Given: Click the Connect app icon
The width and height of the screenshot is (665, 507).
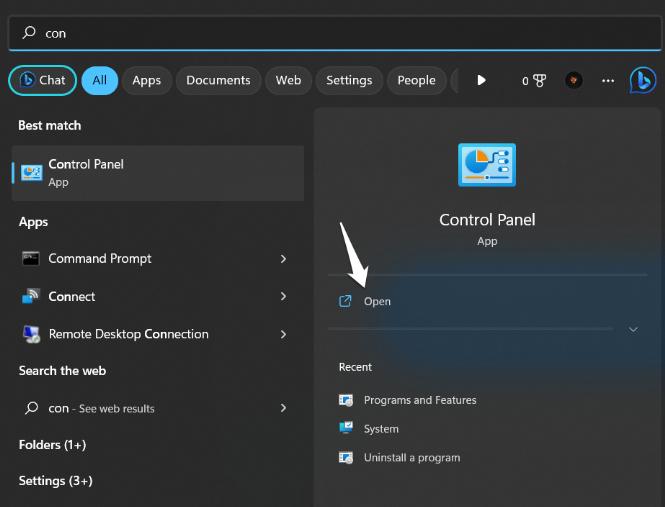Looking at the screenshot, I should (31, 296).
